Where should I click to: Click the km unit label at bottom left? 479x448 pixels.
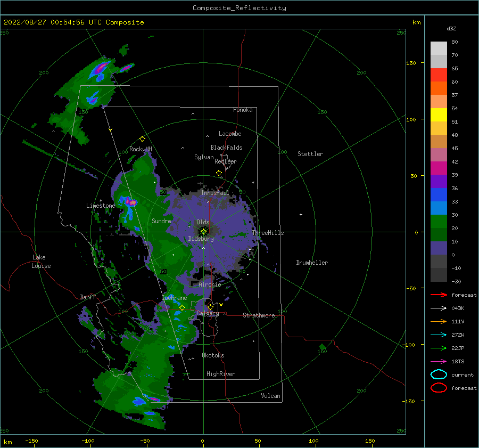[x=7, y=442]
